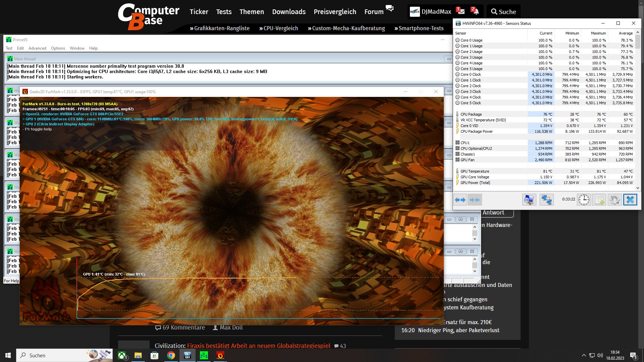Reset HWiNFO elapsed time clock icon
This screenshot has width=644, height=362.
point(584,200)
